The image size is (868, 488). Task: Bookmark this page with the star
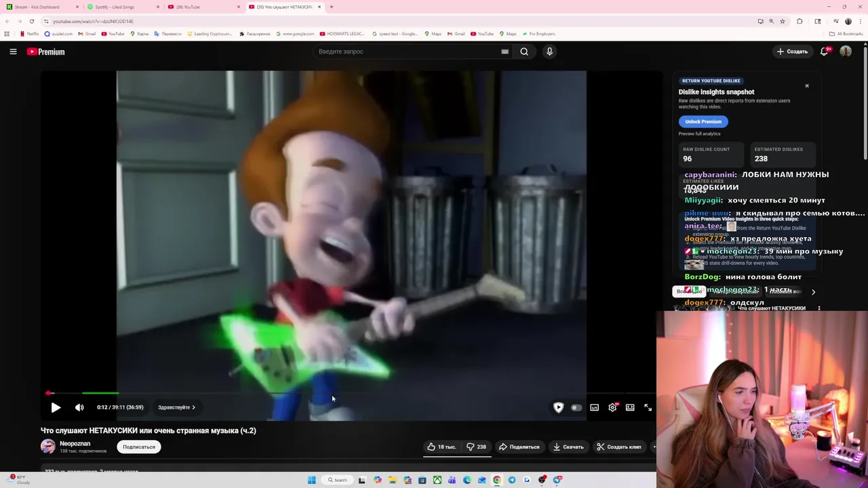783,21
